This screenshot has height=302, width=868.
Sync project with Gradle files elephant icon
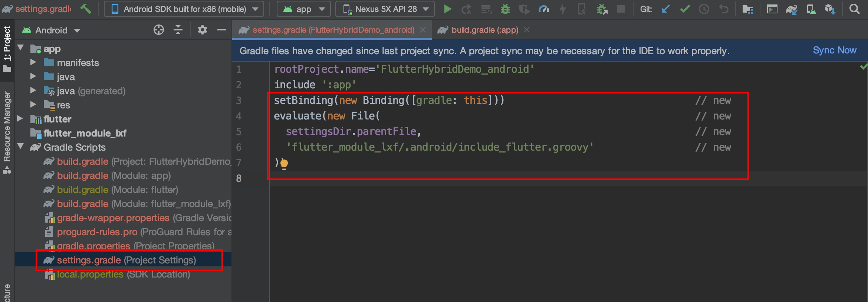coord(791,9)
